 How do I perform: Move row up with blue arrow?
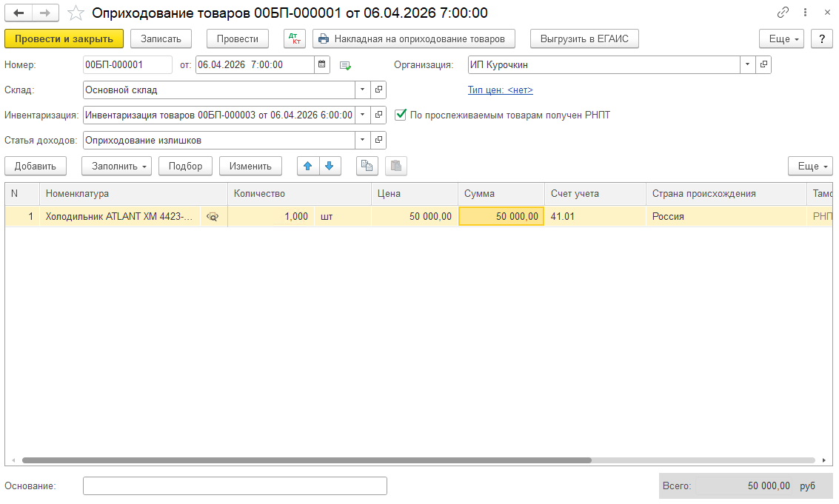point(308,166)
